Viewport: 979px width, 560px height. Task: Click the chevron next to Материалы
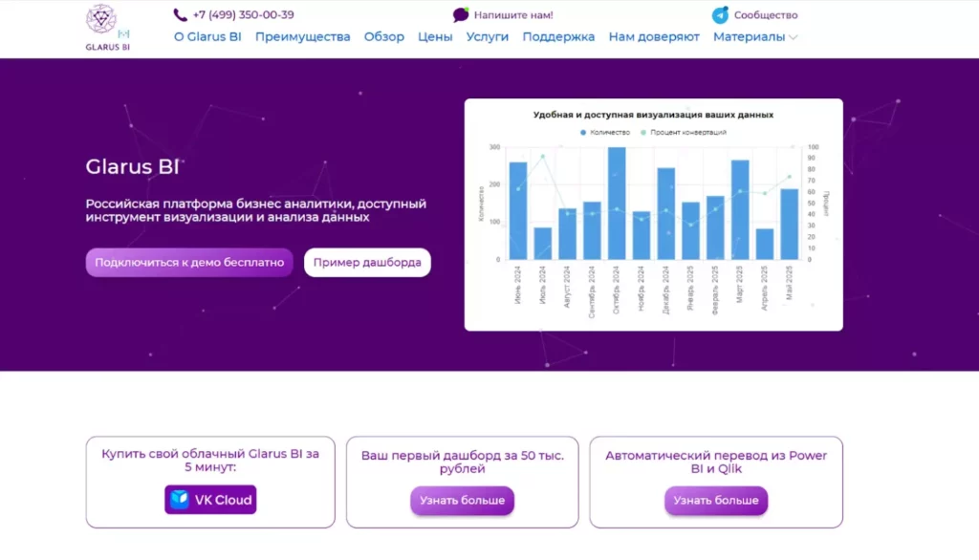click(793, 37)
